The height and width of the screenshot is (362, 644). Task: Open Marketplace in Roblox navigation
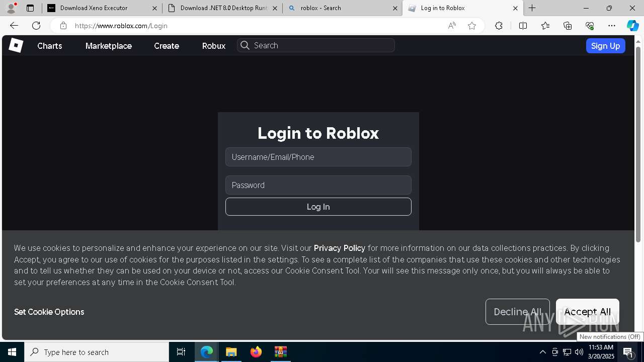(x=109, y=46)
